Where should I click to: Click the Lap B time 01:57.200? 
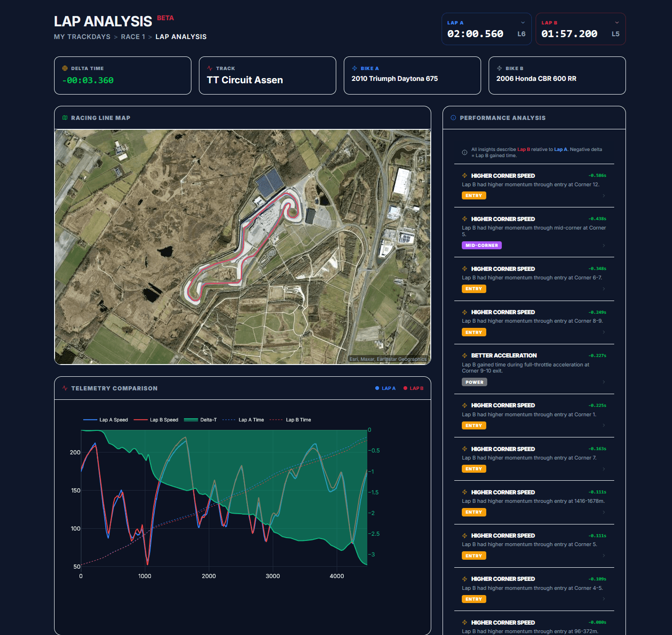click(569, 34)
